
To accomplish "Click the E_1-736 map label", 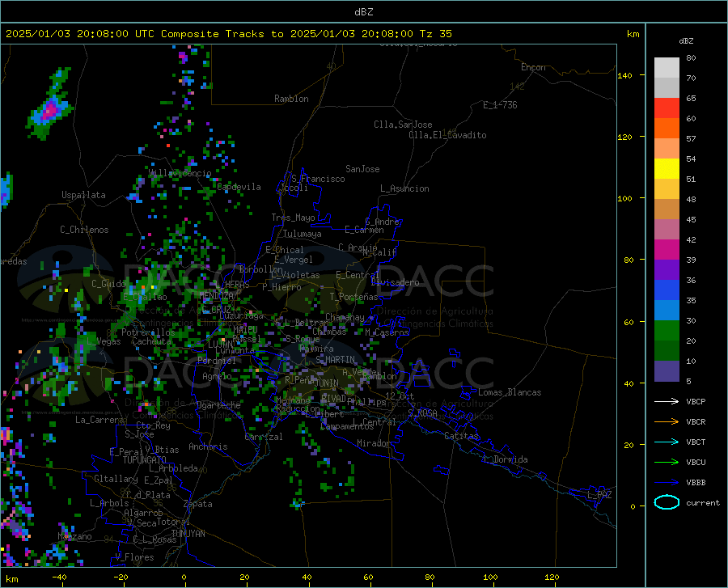I will pos(500,105).
